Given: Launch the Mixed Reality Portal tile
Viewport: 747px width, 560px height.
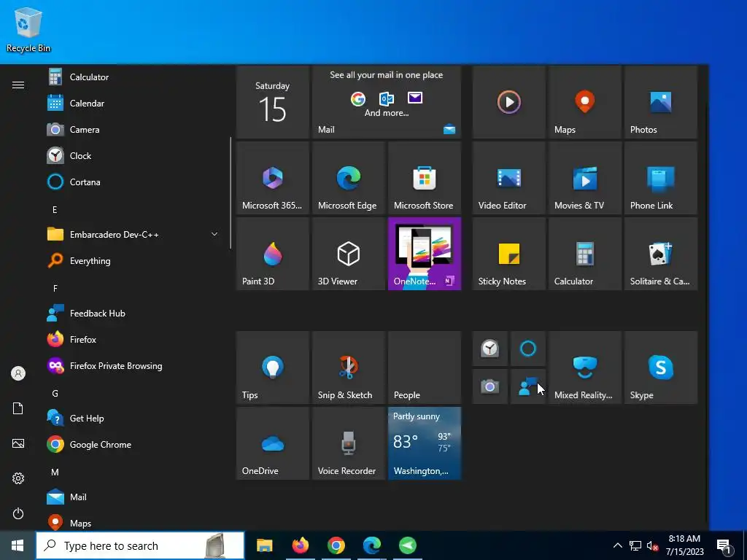Looking at the screenshot, I should pos(585,367).
